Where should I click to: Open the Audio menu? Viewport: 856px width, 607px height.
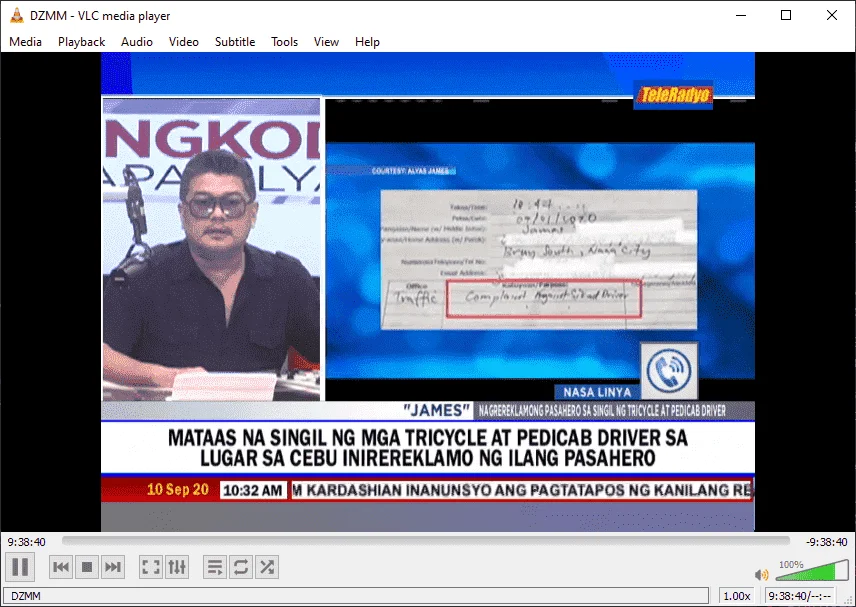136,42
